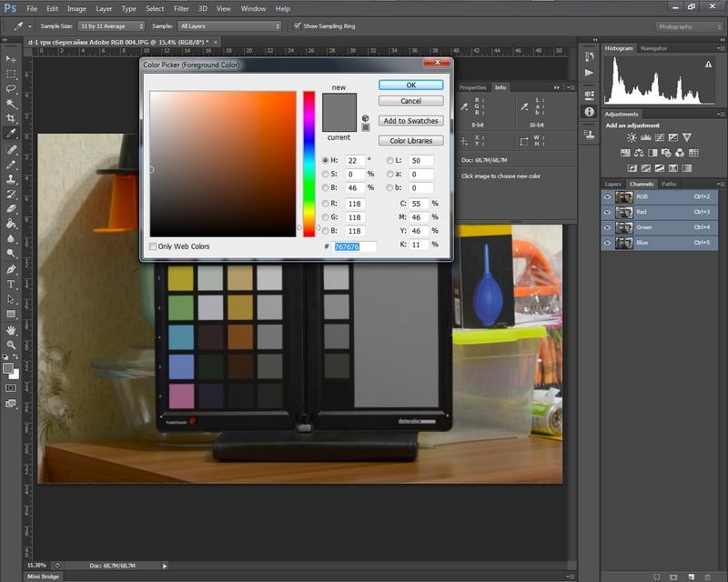Add a Brightness/Contrast adjustment
Viewport: 728px width, 582px height.
click(632, 137)
